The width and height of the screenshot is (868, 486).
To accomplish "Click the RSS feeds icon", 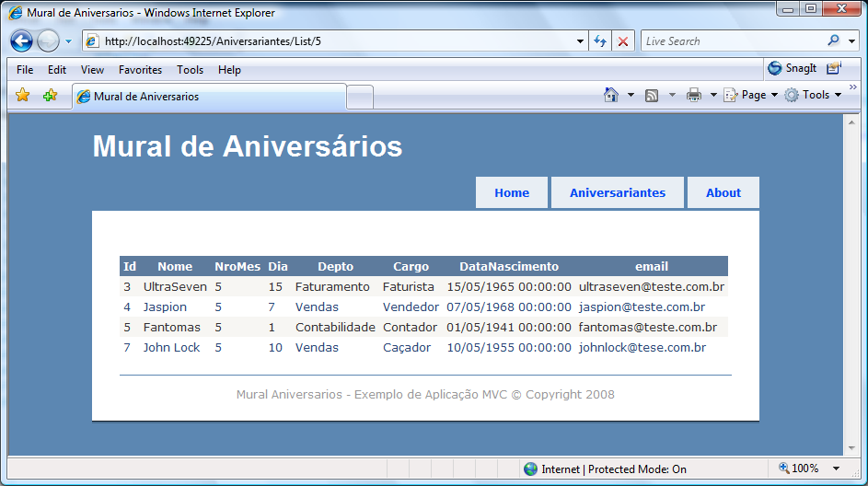I will coord(652,95).
